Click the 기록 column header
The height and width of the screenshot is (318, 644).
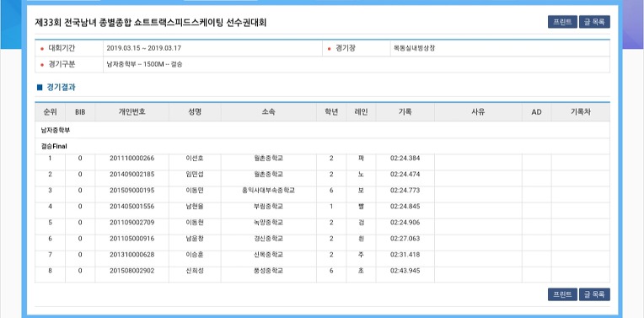405,111
